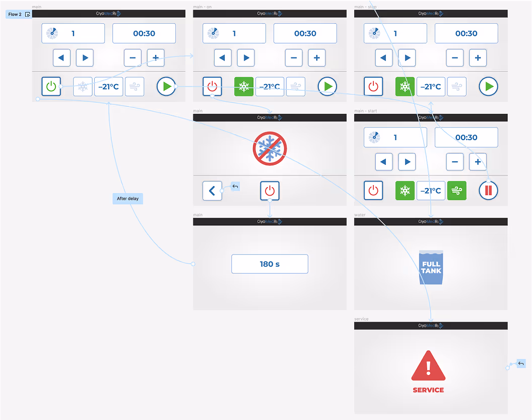The height and width of the screenshot is (420, 532).
Task: Click the fan program icon in main - start frame
Action: pos(374,137)
